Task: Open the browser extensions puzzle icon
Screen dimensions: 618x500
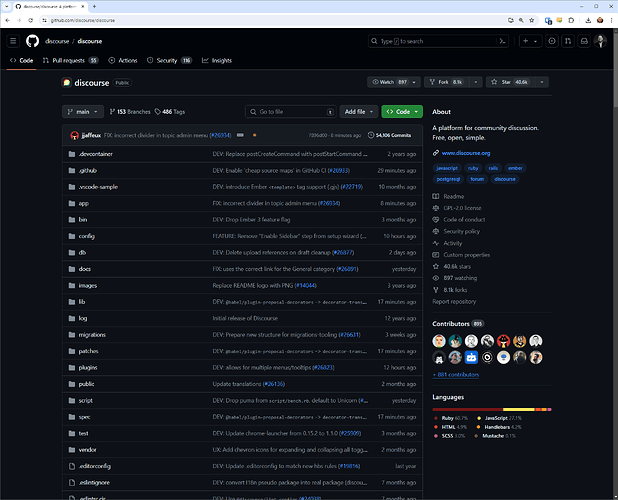Action: [571, 20]
